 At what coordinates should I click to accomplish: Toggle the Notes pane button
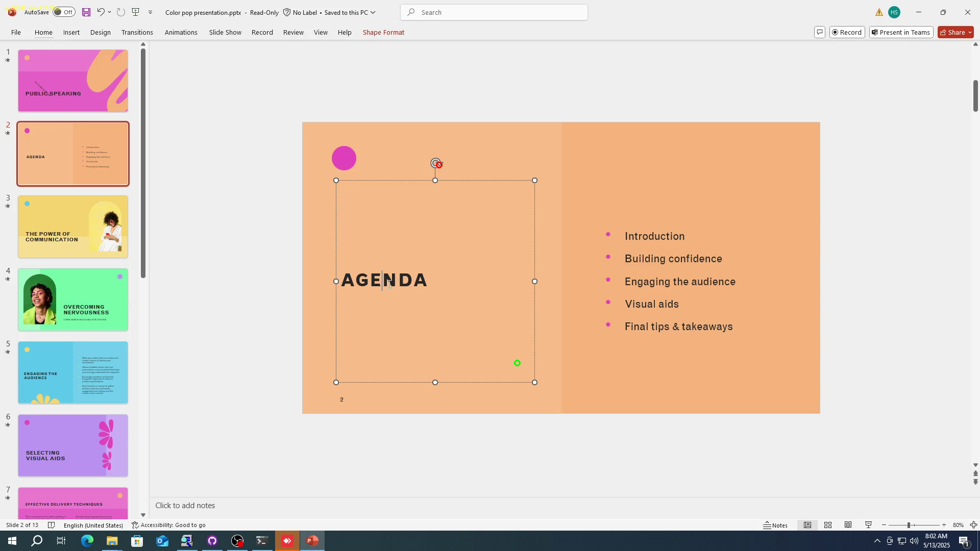point(775,525)
